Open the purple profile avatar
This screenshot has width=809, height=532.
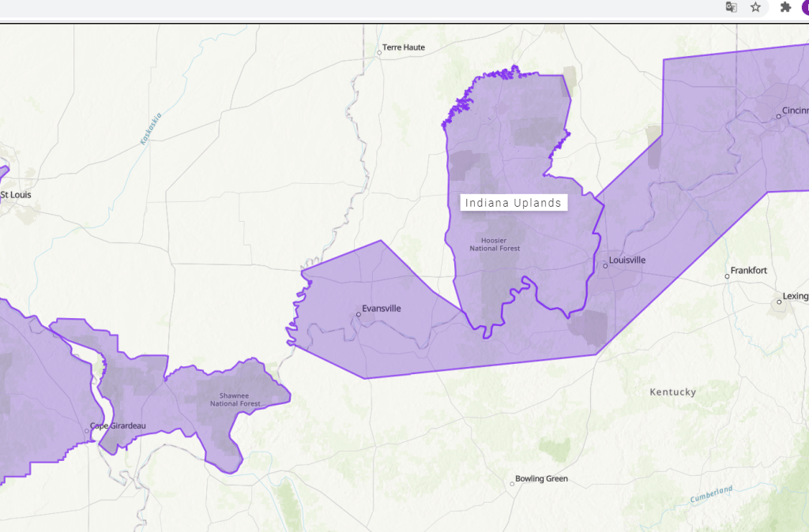click(x=805, y=6)
